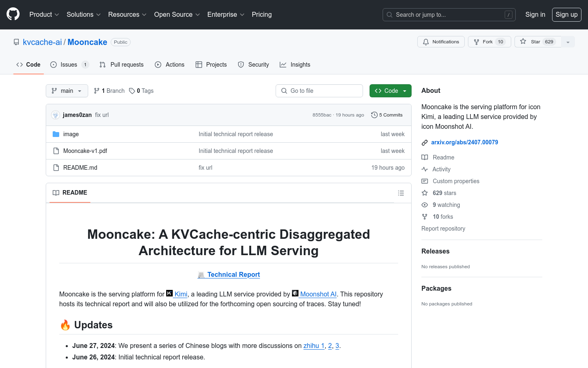The image size is (588, 368).
Task: Open Mooncake-v1.pdf file
Action: pyautogui.click(x=85, y=151)
